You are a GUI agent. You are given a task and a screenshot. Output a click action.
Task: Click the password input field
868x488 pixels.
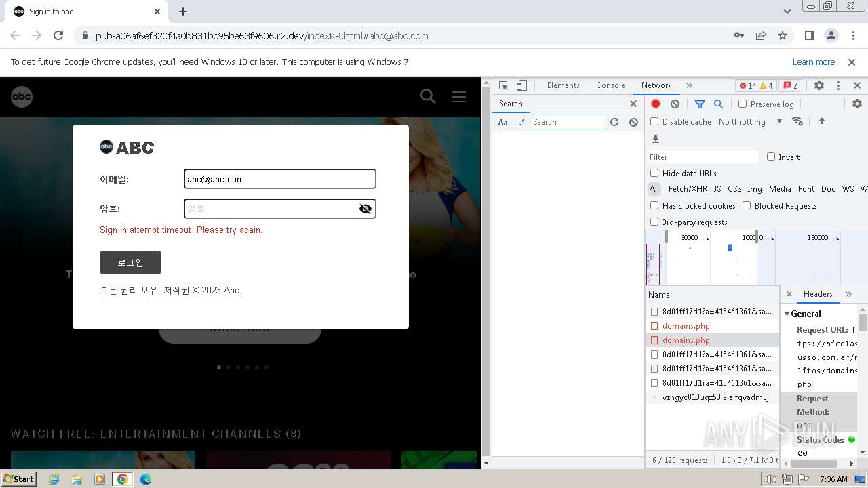[x=279, y=209]
